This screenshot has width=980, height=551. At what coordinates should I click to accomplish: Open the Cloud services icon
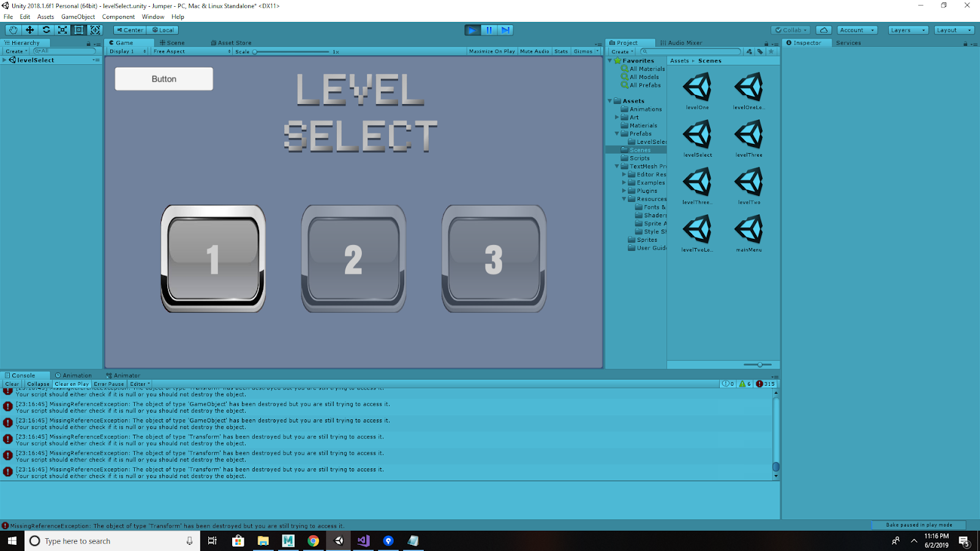click(824, 30)
